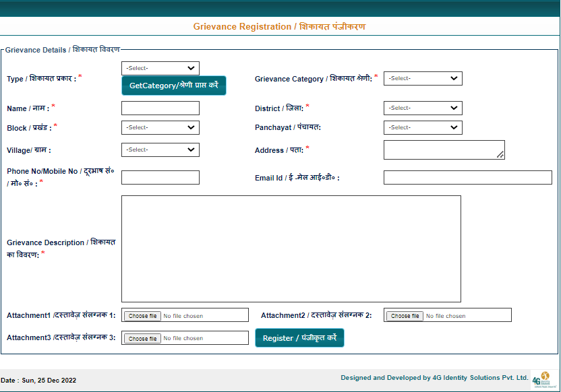Click the Grievance Details section legend
561x392 pixels.
point(62,50)
